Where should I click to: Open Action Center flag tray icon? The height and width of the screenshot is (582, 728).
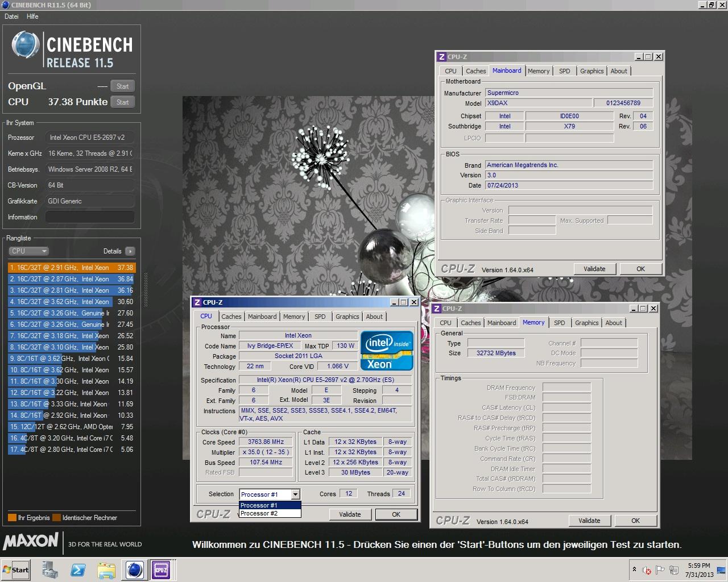coord(660,570)
